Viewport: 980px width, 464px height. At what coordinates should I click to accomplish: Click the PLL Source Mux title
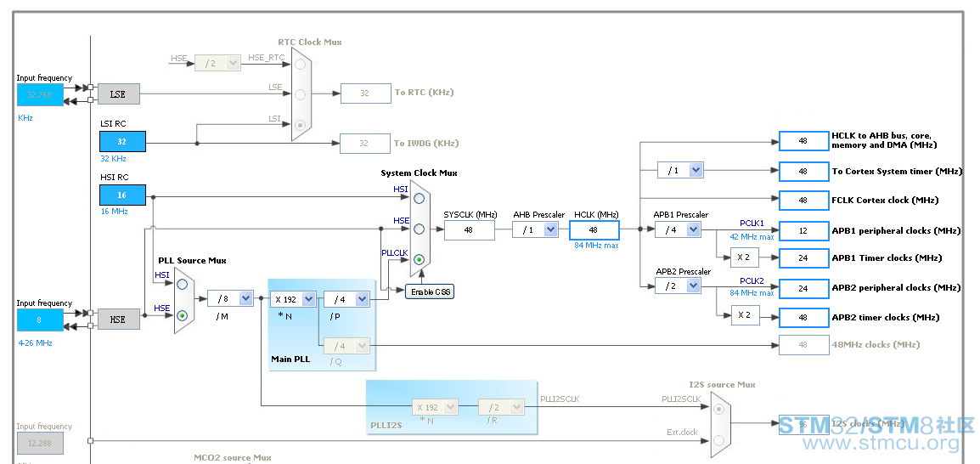click(x=192, y=260)
